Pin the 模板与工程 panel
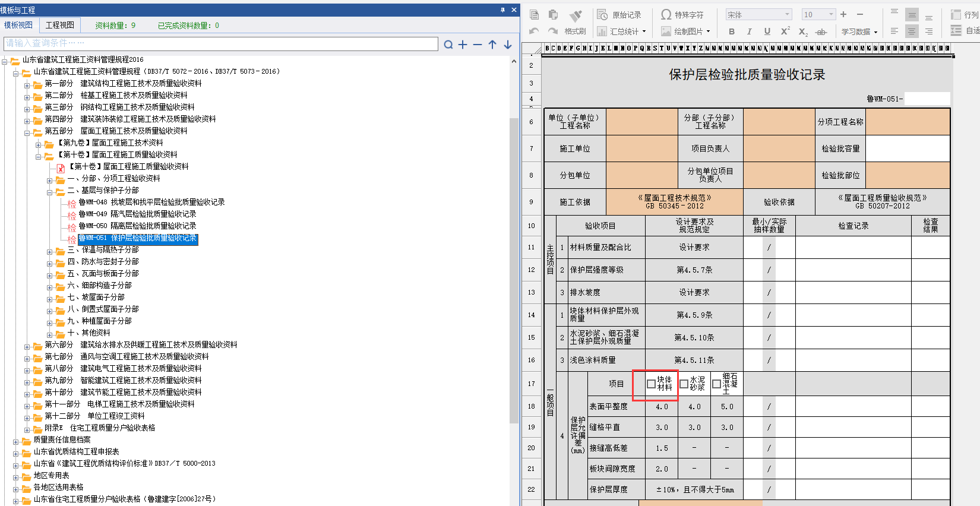The image size is (980, 506). pos(502,10)
